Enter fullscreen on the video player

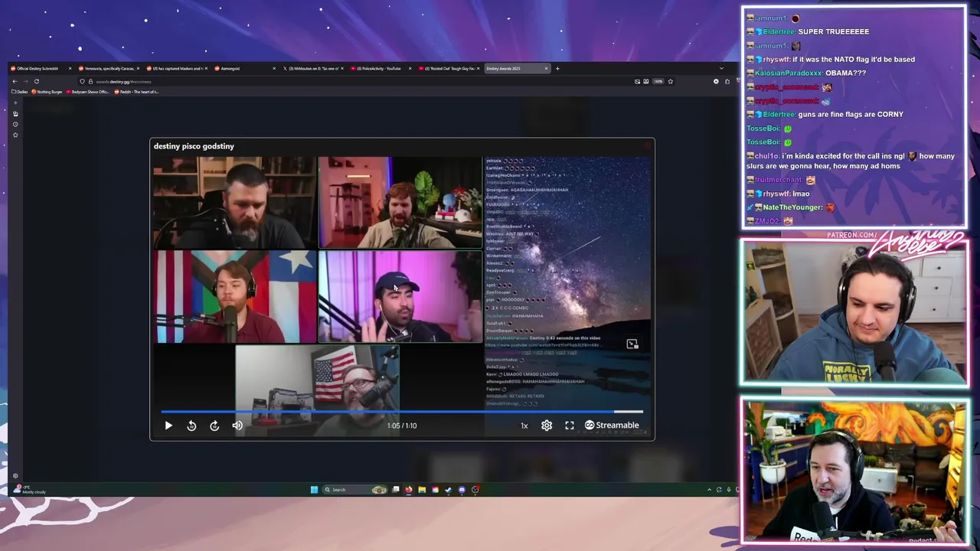coord(570,425)
